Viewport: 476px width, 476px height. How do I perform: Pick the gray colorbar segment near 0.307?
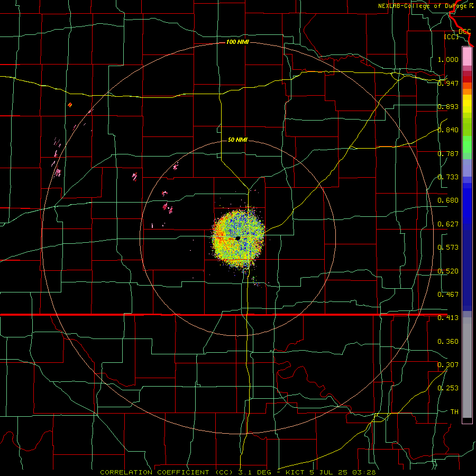467,368
